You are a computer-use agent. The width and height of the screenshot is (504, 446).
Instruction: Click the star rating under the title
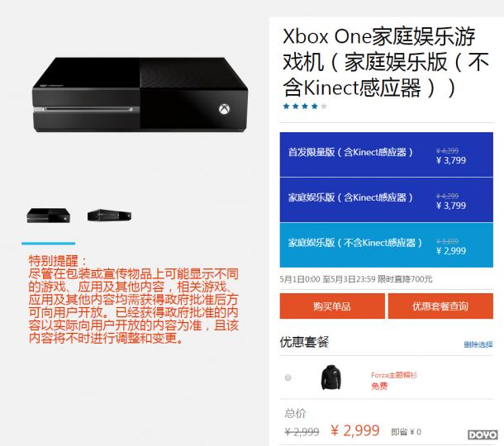305,107
